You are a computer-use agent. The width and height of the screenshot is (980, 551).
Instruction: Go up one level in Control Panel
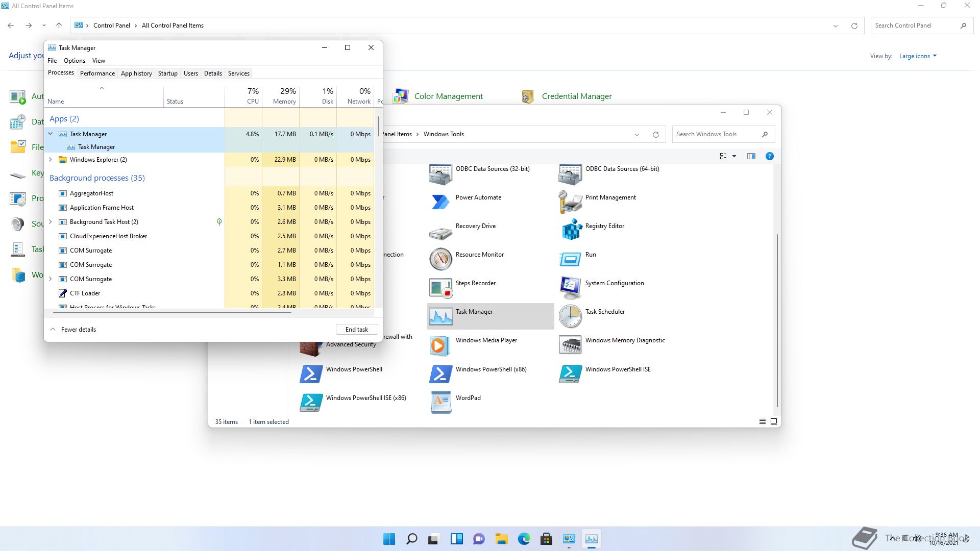tap(59, 26)
